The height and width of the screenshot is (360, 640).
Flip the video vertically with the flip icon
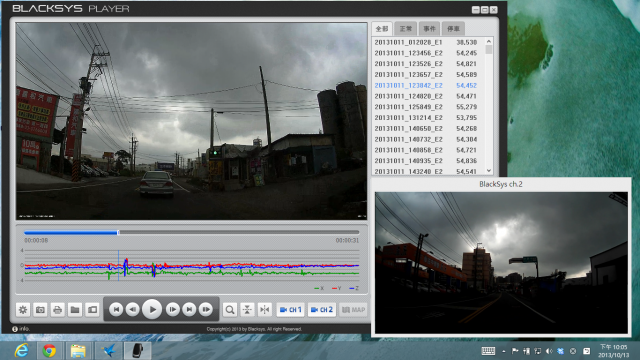247,310
